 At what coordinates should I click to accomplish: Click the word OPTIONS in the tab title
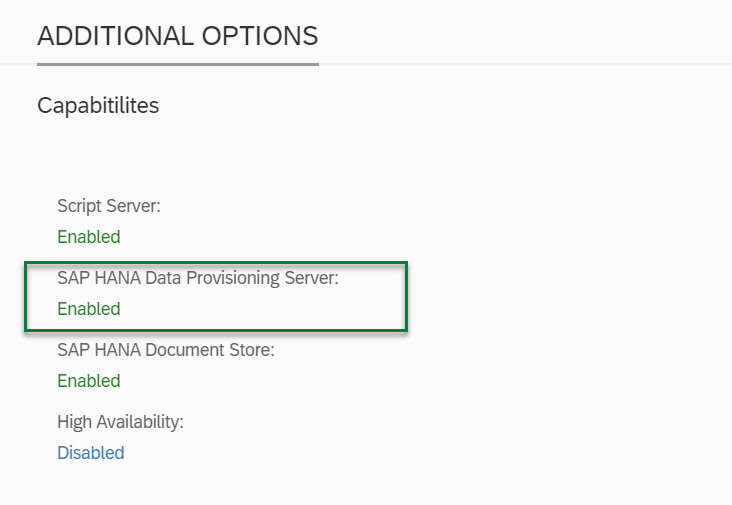coord(260,36)
